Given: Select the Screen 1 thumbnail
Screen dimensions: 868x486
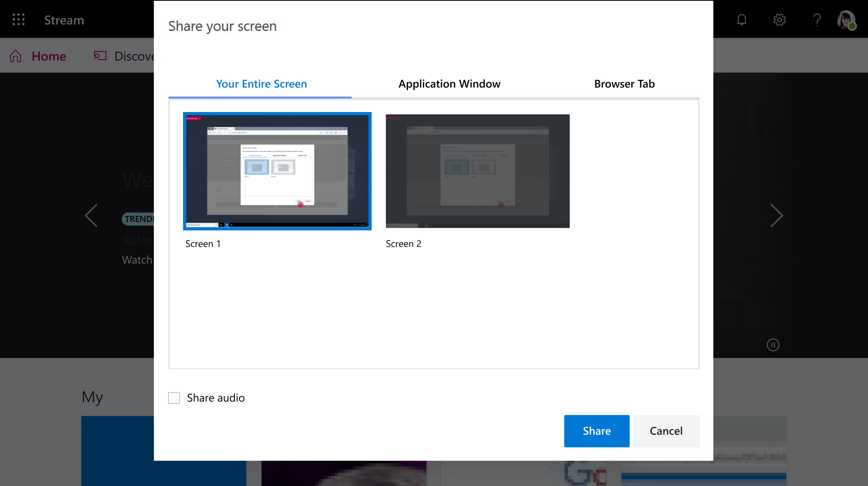Looking at the screenshot, I should pyautogui.click(x=277, y=171).
